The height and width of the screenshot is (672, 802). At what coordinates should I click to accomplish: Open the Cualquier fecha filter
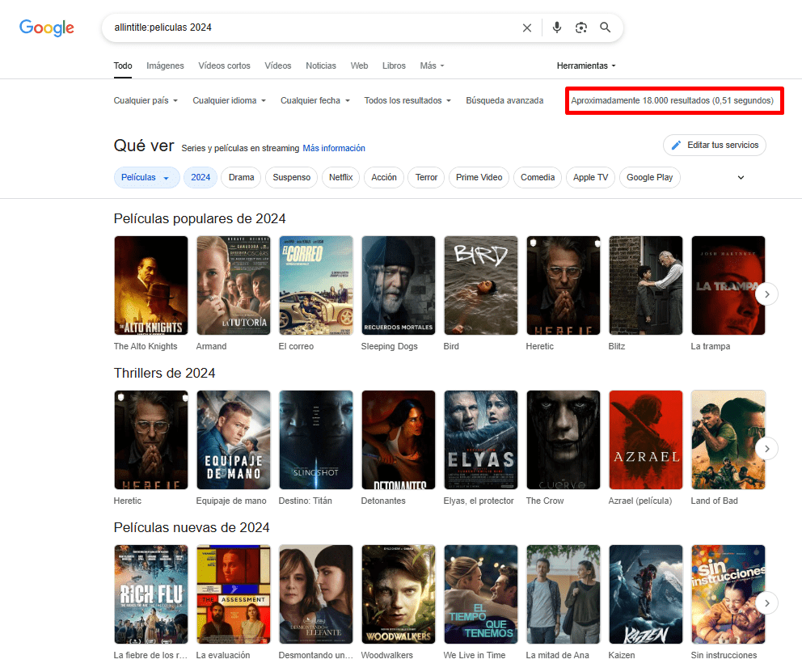(x=315, y=101)
